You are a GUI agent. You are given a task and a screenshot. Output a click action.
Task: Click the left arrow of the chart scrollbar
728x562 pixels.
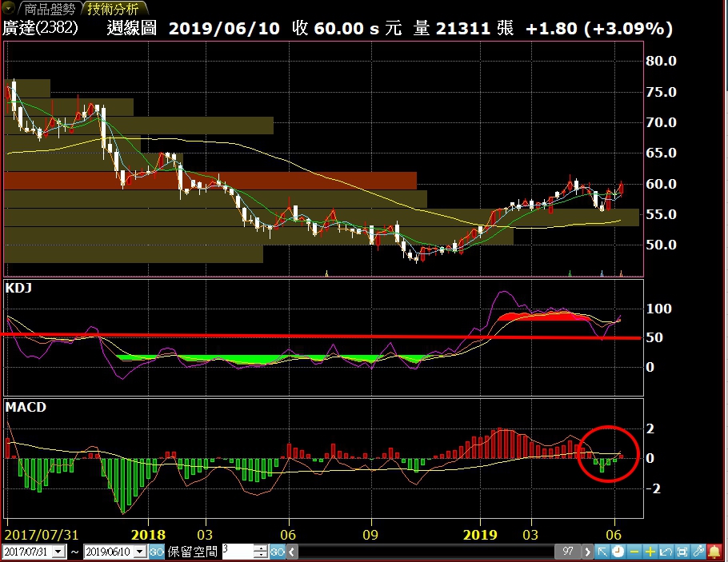pyautogui.click(x=292, y=552)
